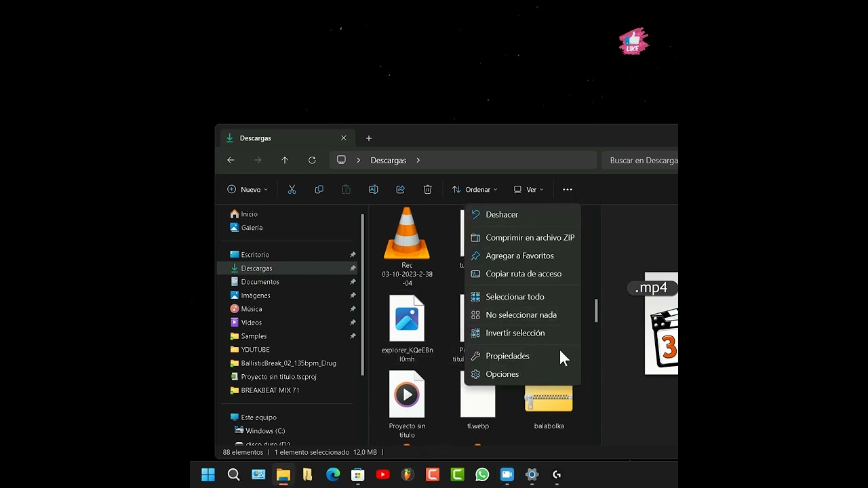Click the Delete trash icon in toolbar
The width and height of the screenshot is (868, 488).
(427, 190)
